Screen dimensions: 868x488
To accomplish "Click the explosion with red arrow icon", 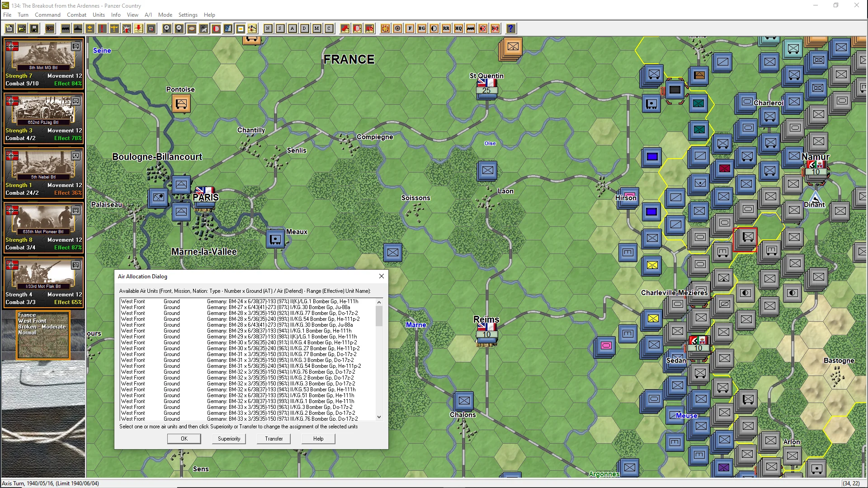I will click(x=127, y=28).
